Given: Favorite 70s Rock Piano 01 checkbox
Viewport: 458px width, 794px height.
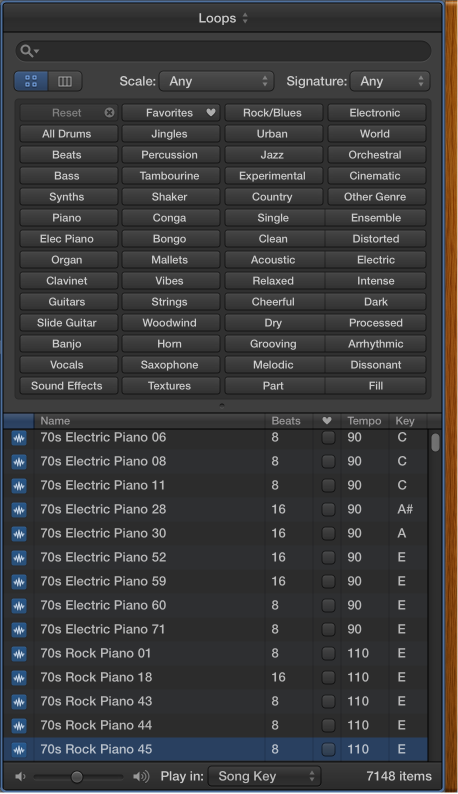Looking at the screenshot, I should point(328,653).
